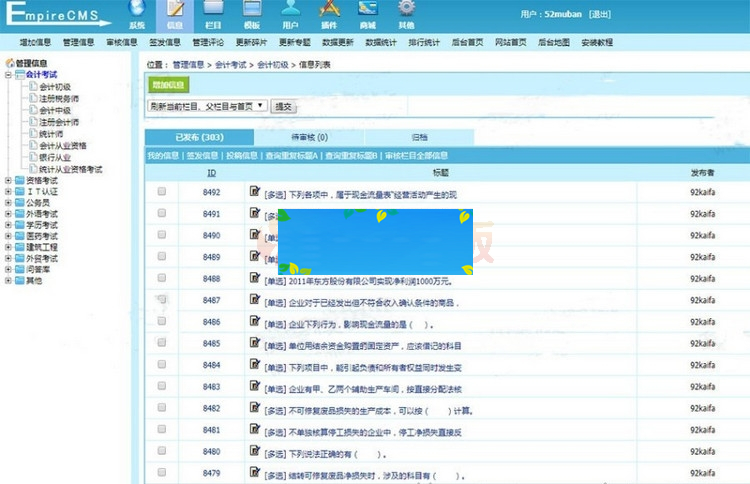Check the checkbox for row 8492
The height and width of the screenshot is (484, 750).
click(162, 192)
